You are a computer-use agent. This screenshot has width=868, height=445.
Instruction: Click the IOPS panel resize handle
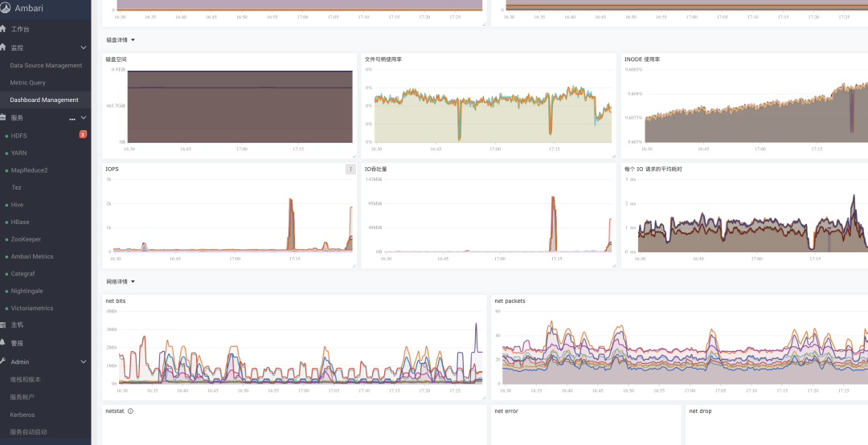pos(354,266)
